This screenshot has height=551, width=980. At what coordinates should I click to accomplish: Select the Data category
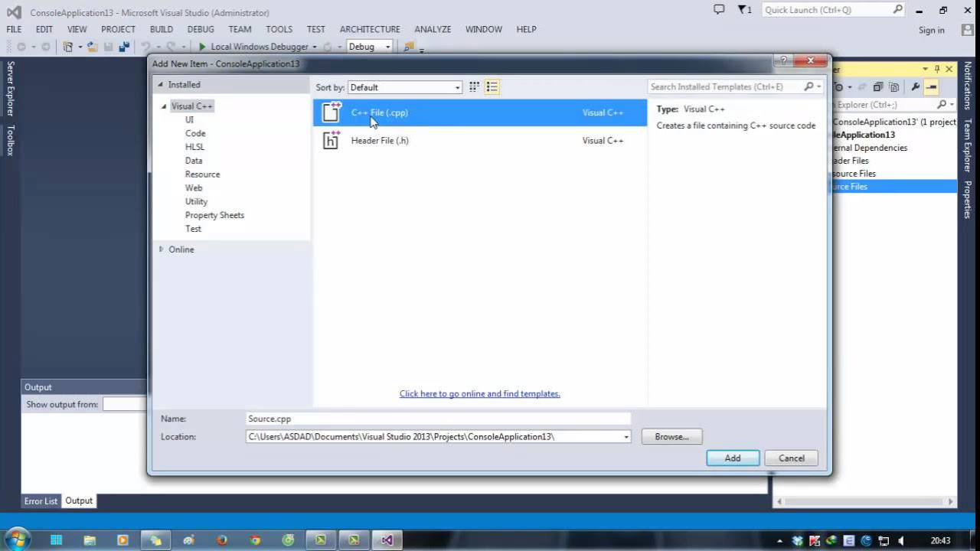click(194, 161)
